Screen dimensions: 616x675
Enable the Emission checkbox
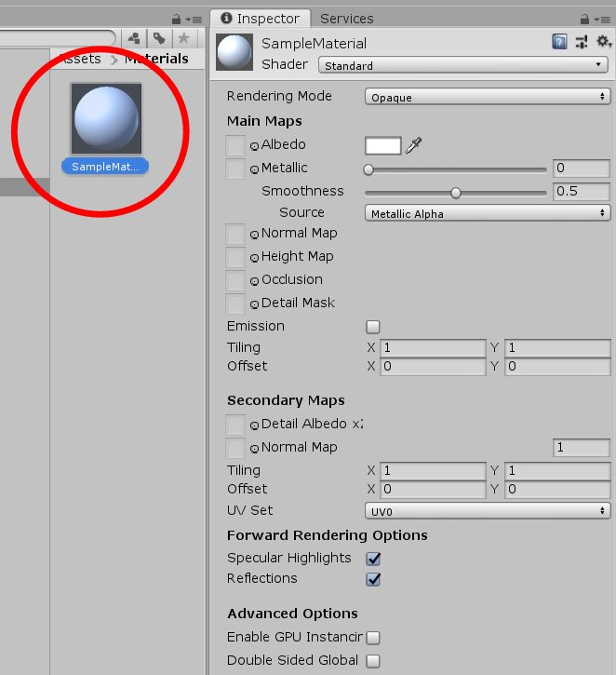click(x=373, y=327)
